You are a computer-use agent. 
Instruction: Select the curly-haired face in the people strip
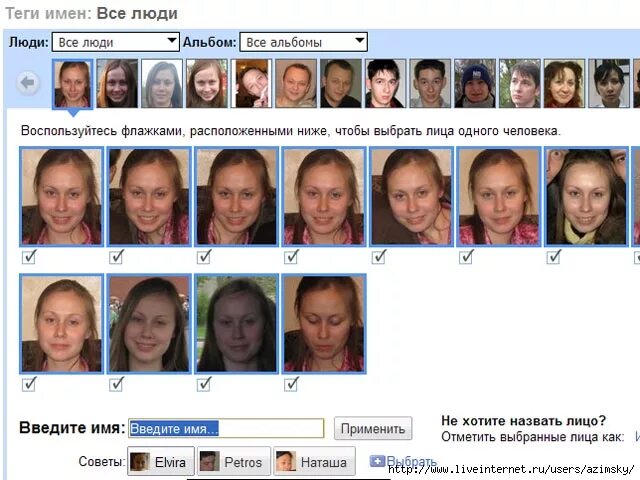pyautogui.click(x=564, y=84)
